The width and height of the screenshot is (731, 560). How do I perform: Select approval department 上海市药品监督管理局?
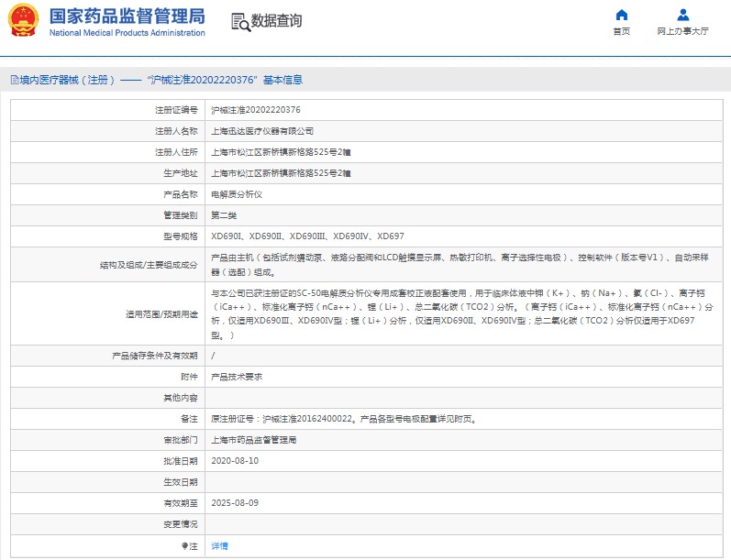pyautogui.click(x=254, y=440)
